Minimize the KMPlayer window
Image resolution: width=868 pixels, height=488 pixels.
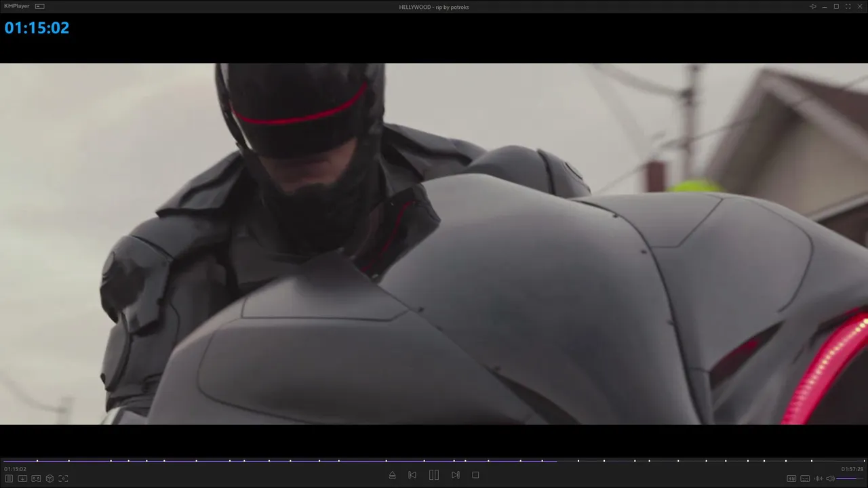[x=825, y=7]
